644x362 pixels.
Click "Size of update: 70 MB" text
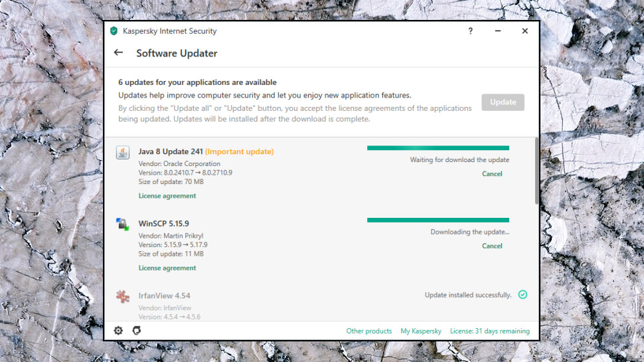[171, 181]
